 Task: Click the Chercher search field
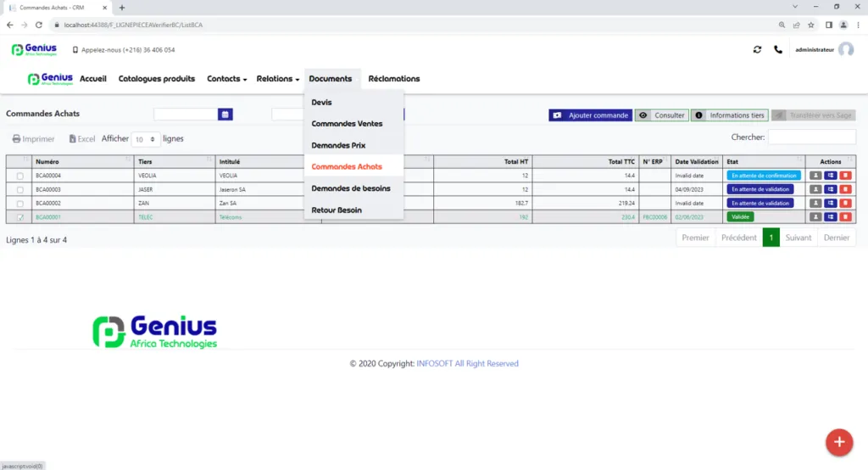click(811, 137)
